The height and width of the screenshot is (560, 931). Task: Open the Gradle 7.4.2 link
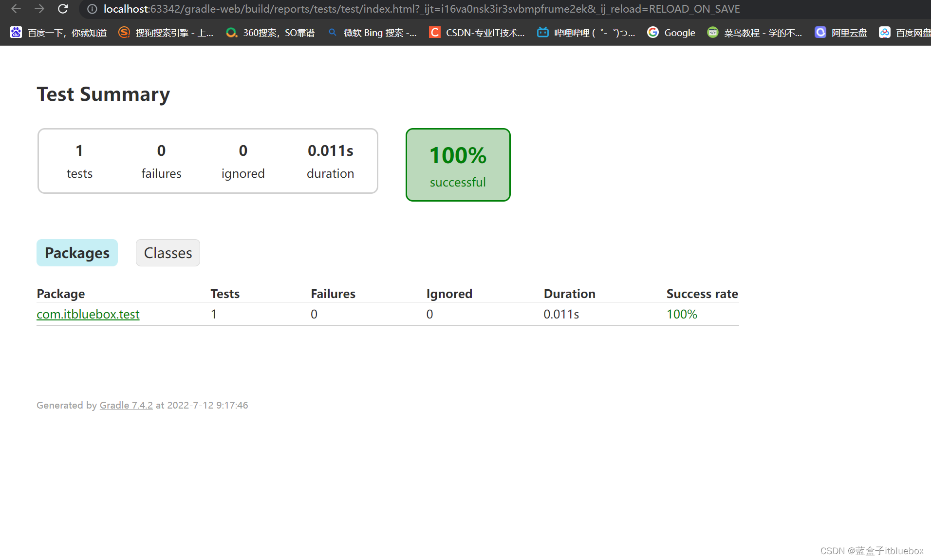point(126,405)
